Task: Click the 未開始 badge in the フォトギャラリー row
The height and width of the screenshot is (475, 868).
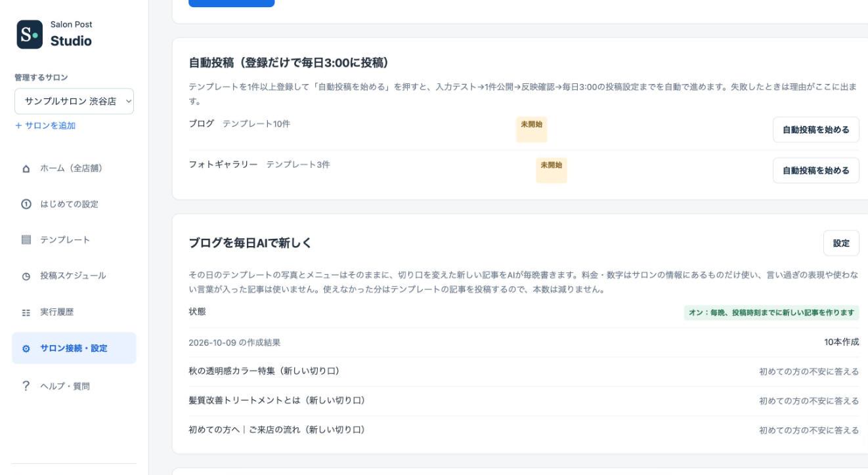Action: pos(552,171)
